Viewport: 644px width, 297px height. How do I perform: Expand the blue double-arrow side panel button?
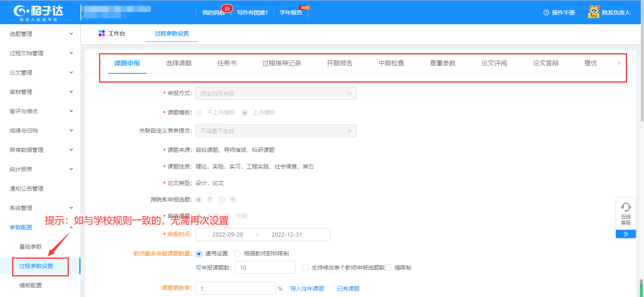click(x=625, y=234)
